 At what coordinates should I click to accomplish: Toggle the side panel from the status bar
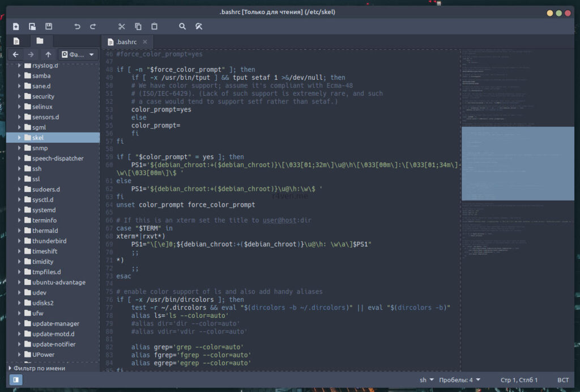click(16, 380)
